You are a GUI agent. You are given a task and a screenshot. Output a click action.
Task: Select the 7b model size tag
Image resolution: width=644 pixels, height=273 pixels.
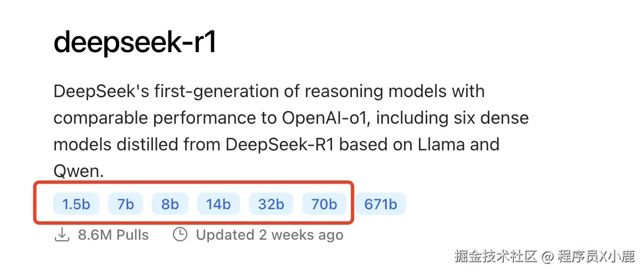125,204
